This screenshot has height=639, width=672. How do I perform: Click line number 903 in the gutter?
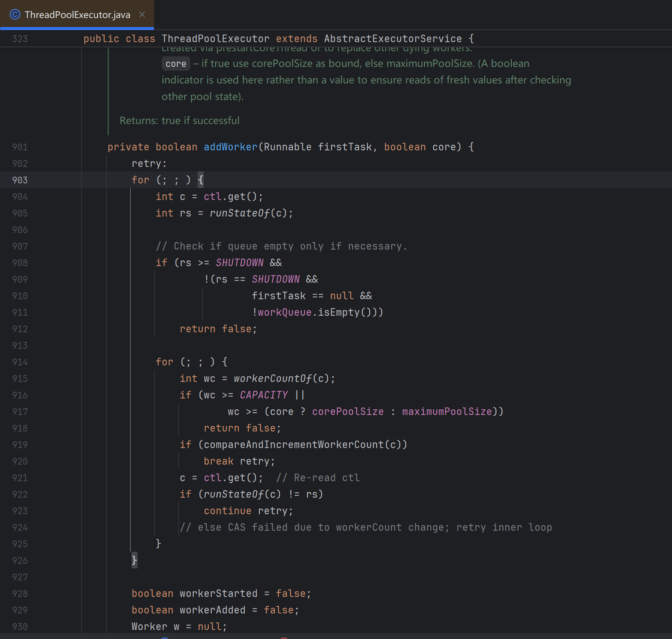(x=20, y=180)
